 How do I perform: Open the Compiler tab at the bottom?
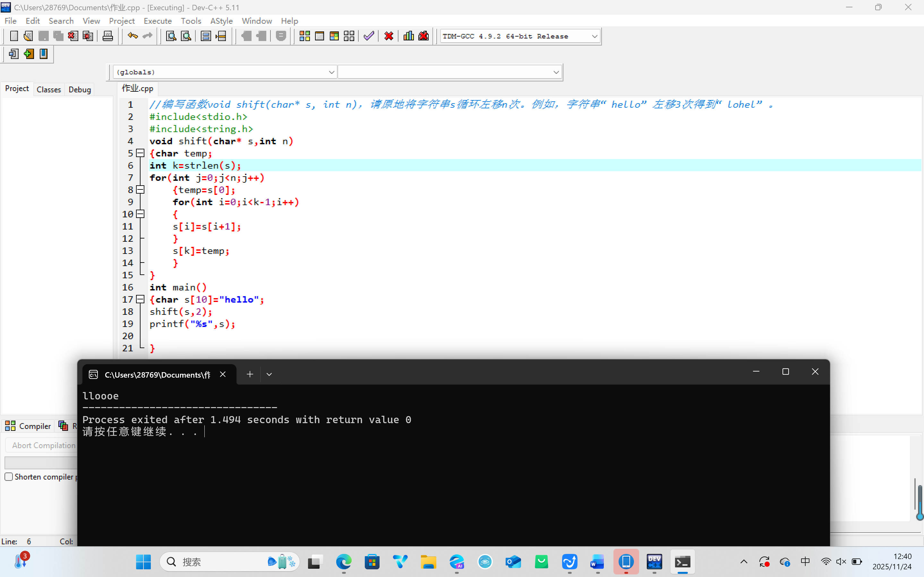click(x=28, y=426)
